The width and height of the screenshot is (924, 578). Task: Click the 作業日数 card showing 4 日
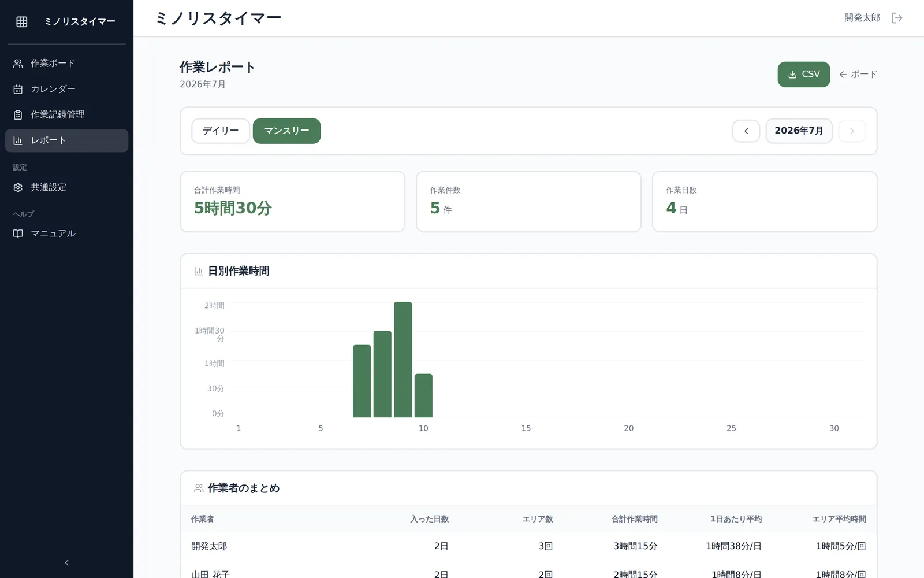[765, 202]
